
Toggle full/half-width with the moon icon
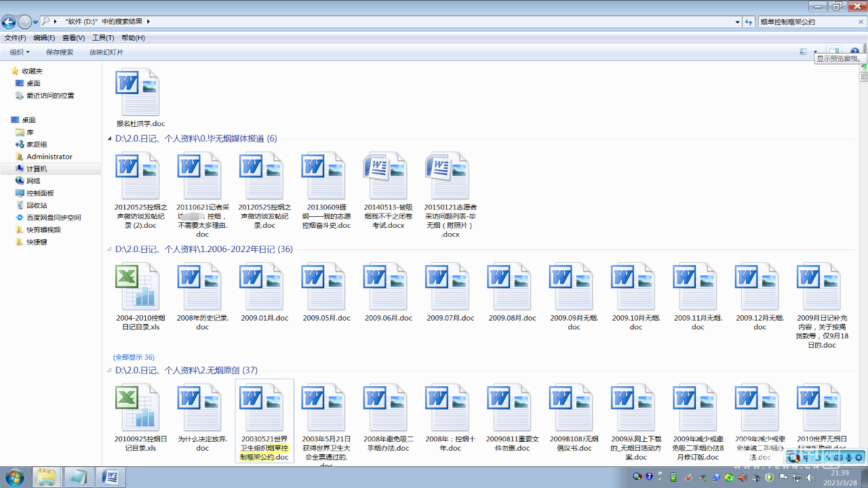(818, 457)
